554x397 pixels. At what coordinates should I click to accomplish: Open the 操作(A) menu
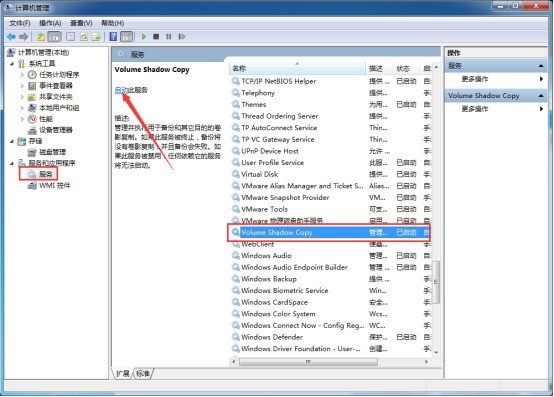[x=50, y=23]
